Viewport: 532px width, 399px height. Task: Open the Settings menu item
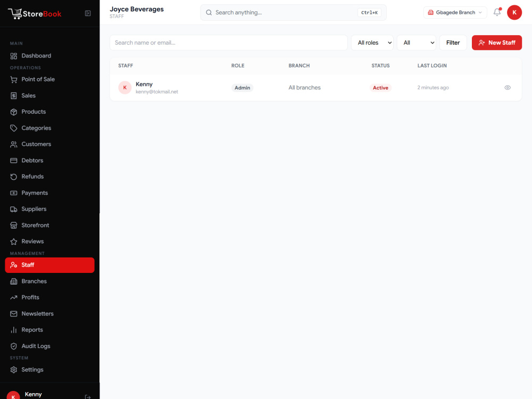(49, 370)
